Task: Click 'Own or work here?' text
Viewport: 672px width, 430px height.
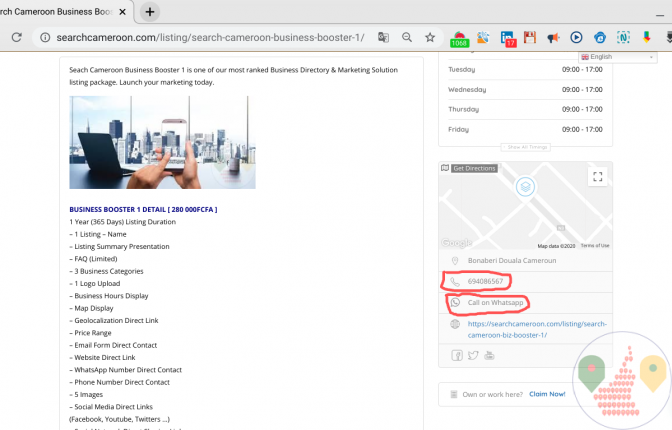Action: 492,394
